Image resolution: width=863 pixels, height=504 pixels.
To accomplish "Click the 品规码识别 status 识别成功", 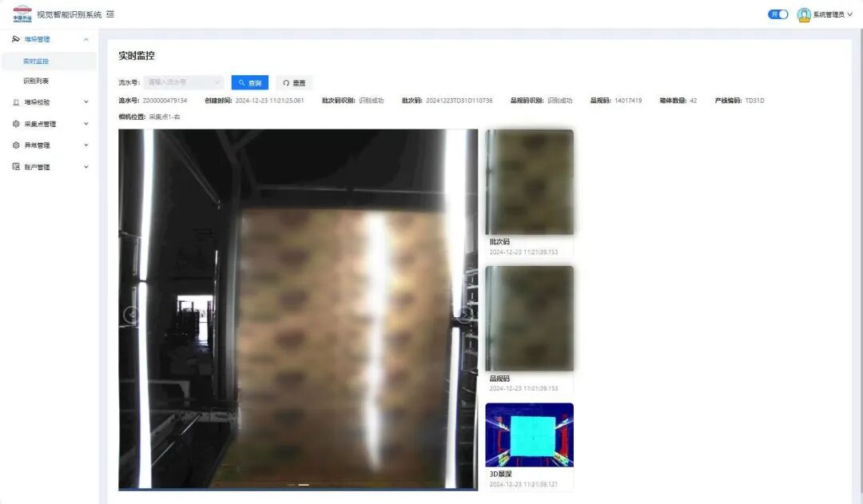I will [x=559, y=101].
